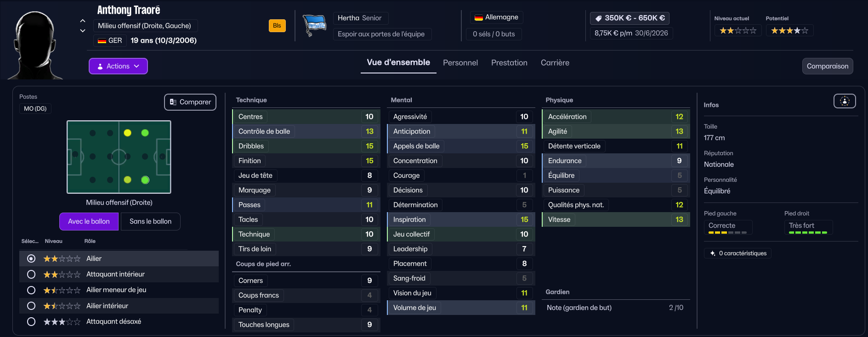
Task: Switch to Sans le ballon view
Action: pyautogui.click(x=150, y=221)
